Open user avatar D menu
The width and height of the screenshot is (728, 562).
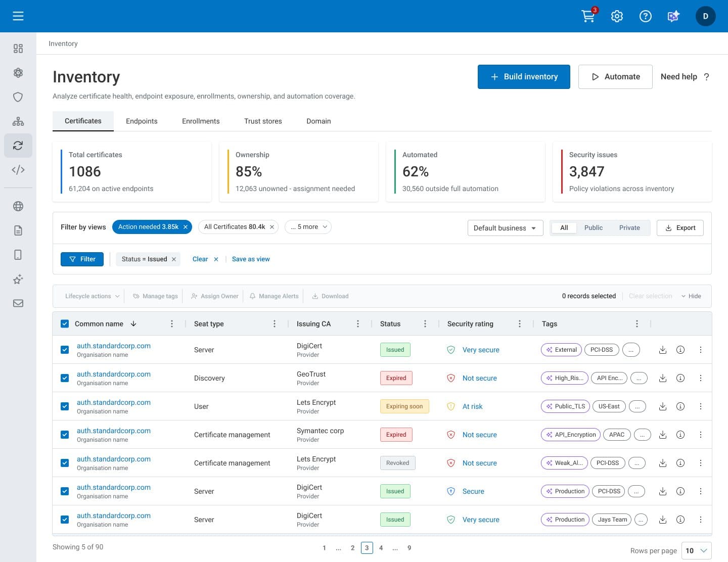706,16
